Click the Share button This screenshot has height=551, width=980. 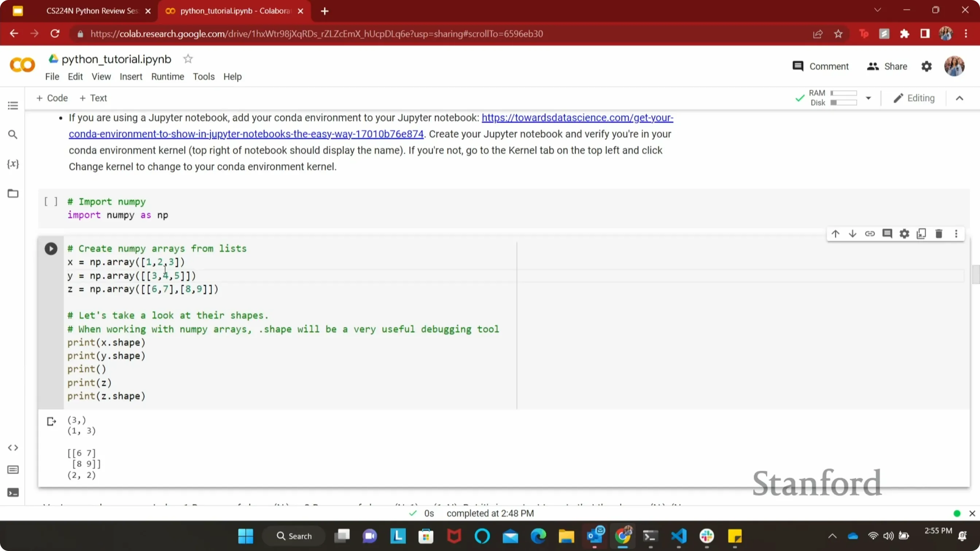tap(887, 67)
